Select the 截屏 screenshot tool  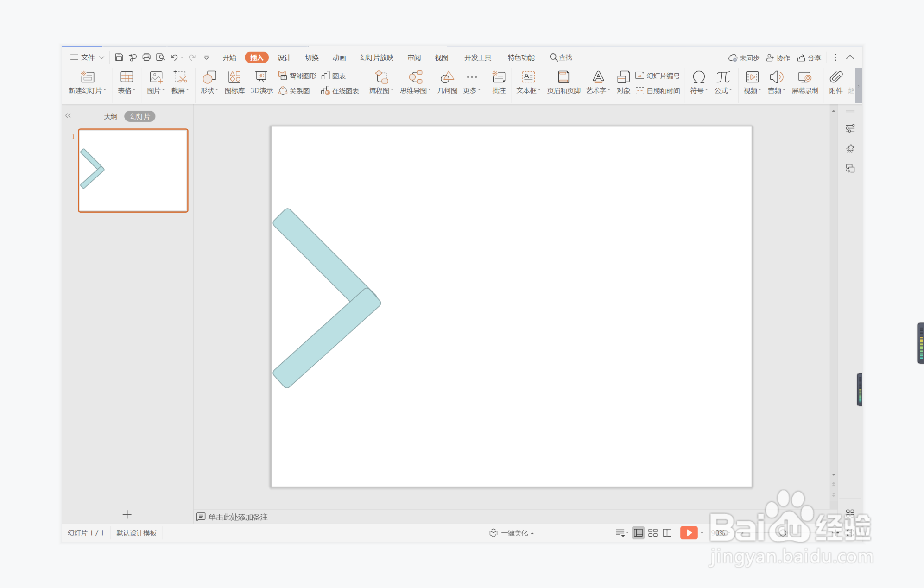tap(180, 82)
